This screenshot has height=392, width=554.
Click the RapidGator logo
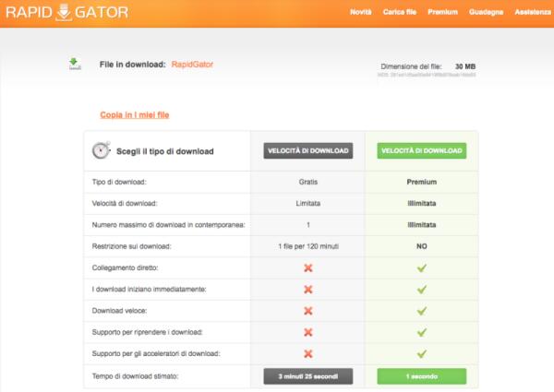(x=65, y=13)
